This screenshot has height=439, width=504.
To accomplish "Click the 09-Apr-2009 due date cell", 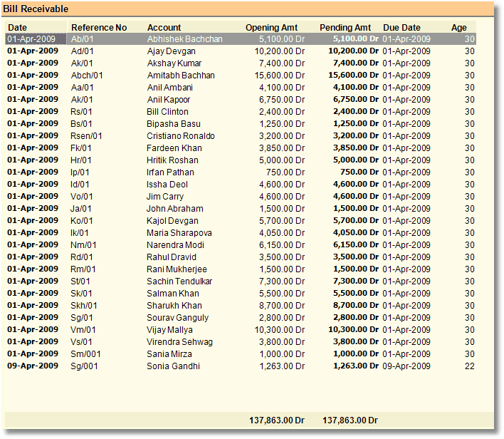I will [406, 366].
